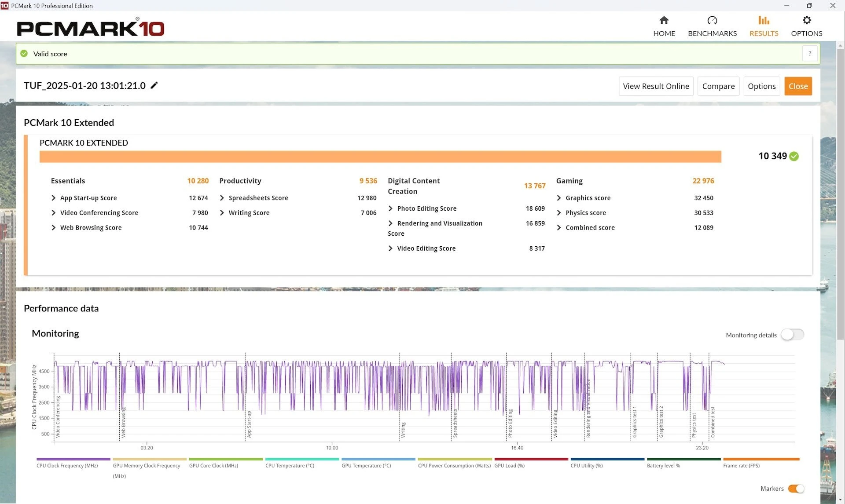845x504 pixels.
Task: Go to the Home icon
Action: point(664,20)
